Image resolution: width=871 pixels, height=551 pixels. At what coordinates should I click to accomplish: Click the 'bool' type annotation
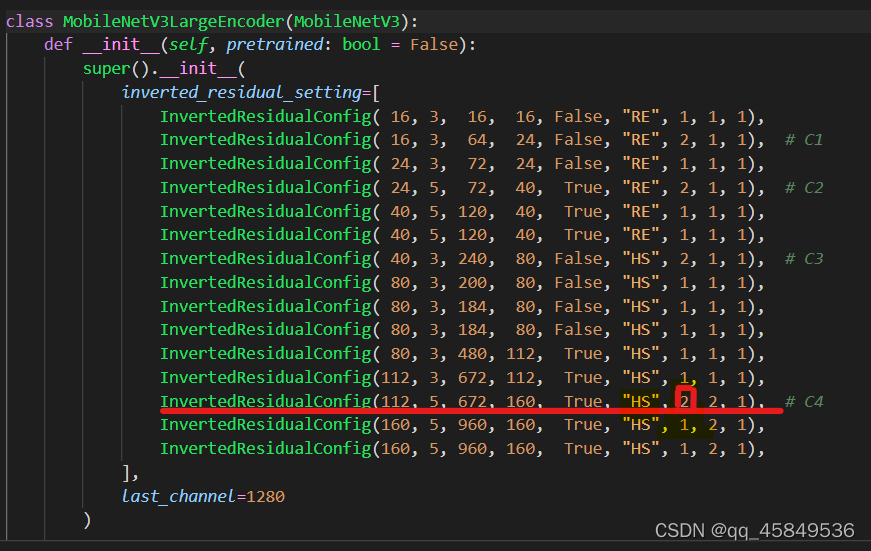click(x=361, y=44)
